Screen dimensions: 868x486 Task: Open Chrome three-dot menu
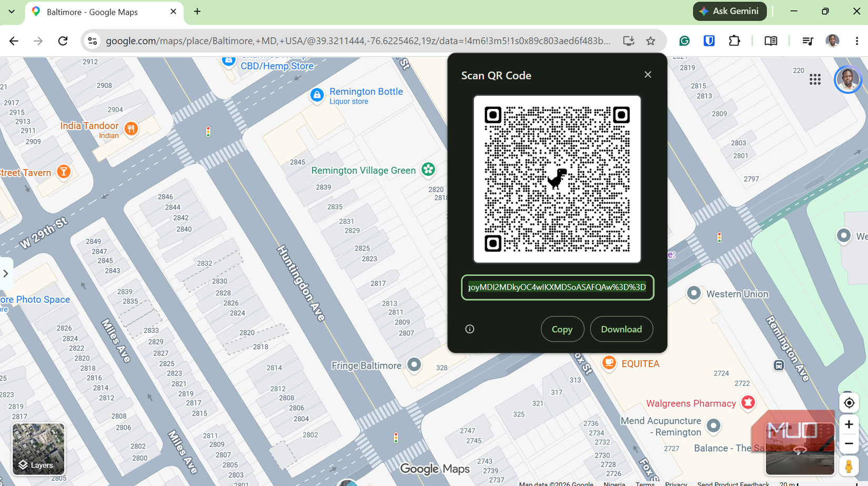click(x=856, y=41)
